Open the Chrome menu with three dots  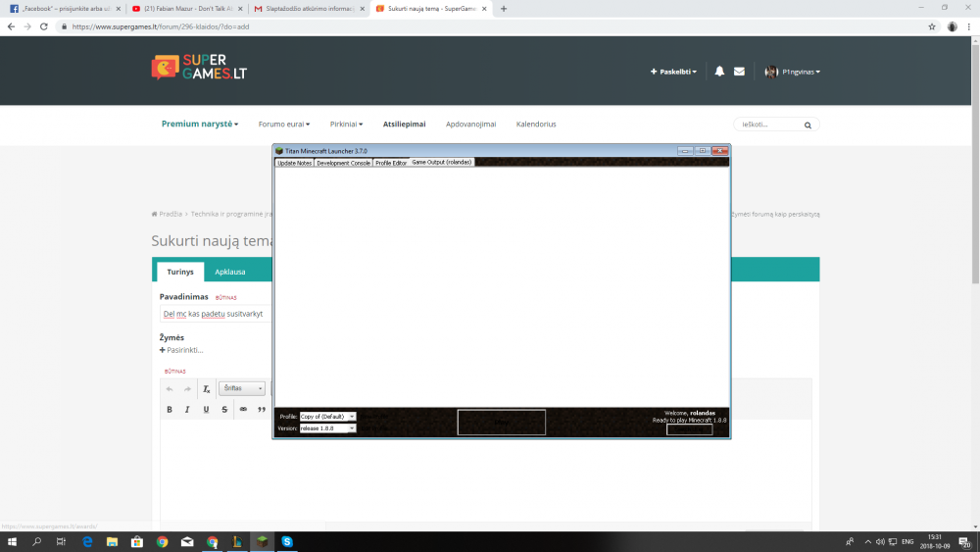[969, 26]
